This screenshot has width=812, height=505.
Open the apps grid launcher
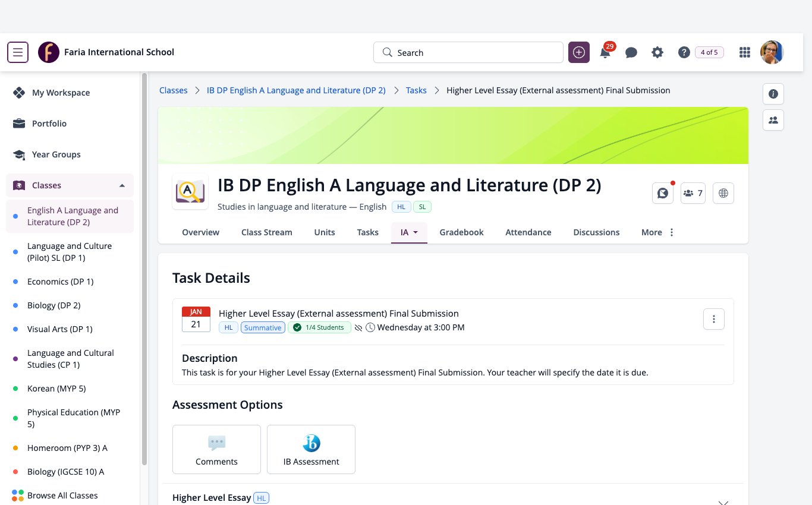[744, 52]
